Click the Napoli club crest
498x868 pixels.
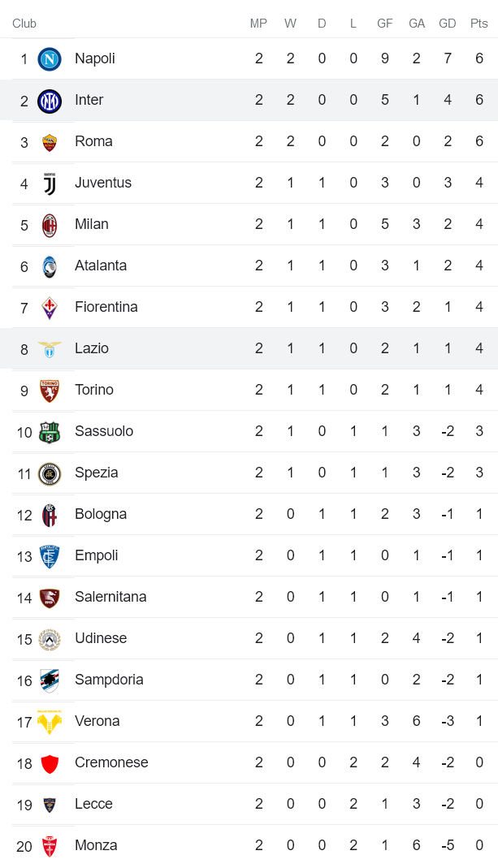point(51,58)
